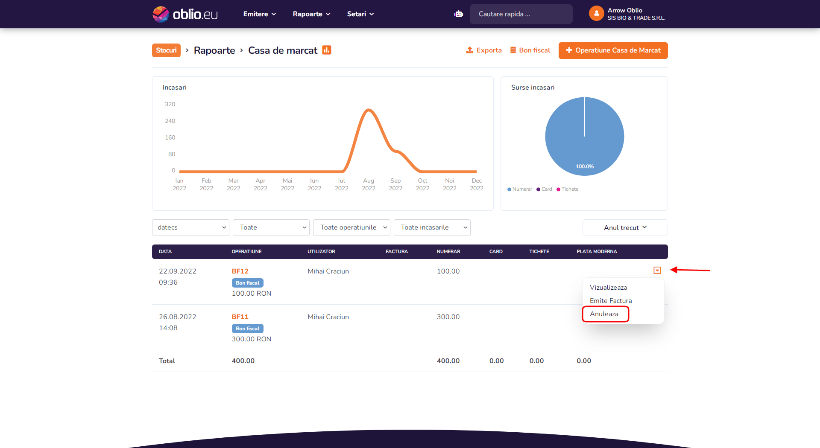Click the August peak on Incasari chart

click(369, 110)
